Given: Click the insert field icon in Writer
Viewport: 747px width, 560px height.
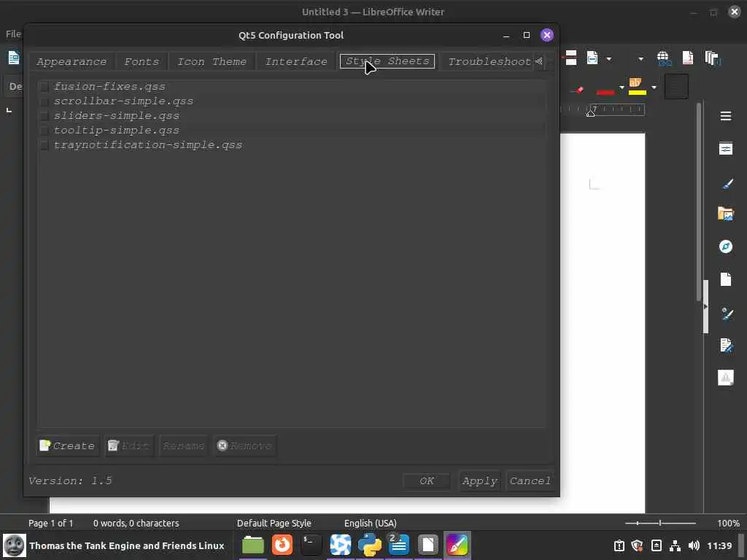Looking at the screenshot, I should pos(592,58).
